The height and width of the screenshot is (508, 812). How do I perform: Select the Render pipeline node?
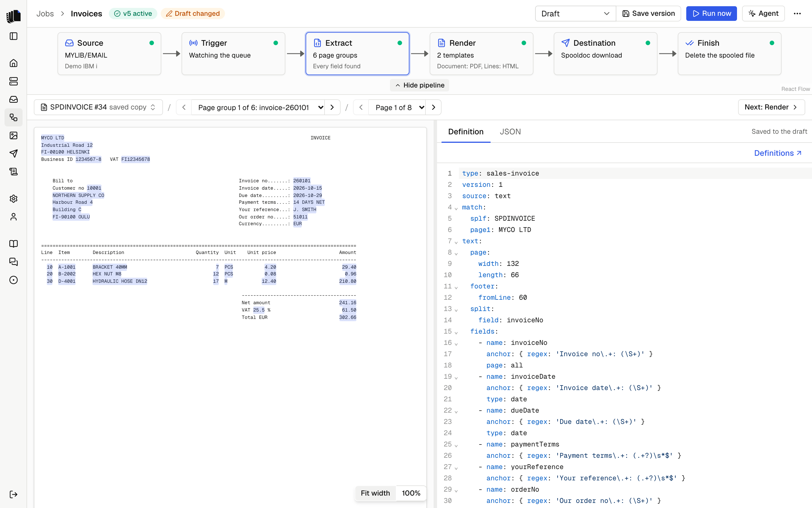click(481, 53)
